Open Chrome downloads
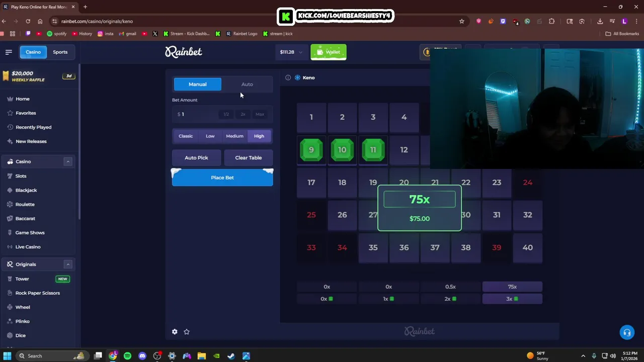This screenshot has width=644, height=362. tap(600, 21)
